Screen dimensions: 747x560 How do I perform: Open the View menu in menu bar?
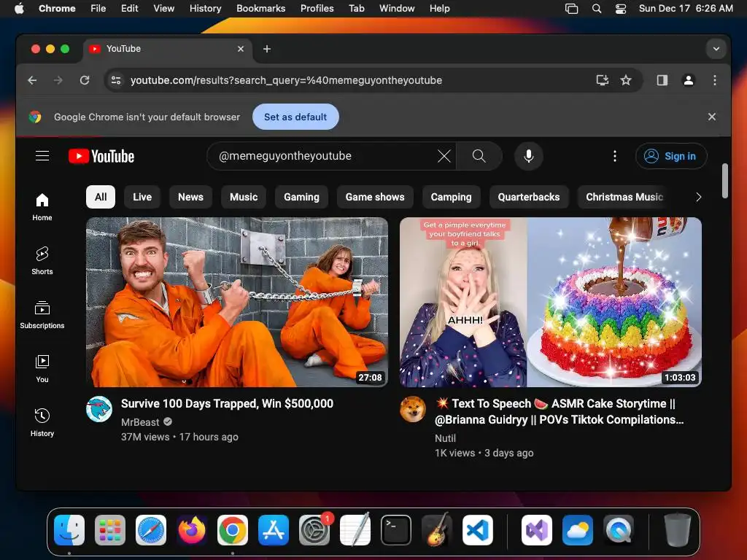(164, 8)
